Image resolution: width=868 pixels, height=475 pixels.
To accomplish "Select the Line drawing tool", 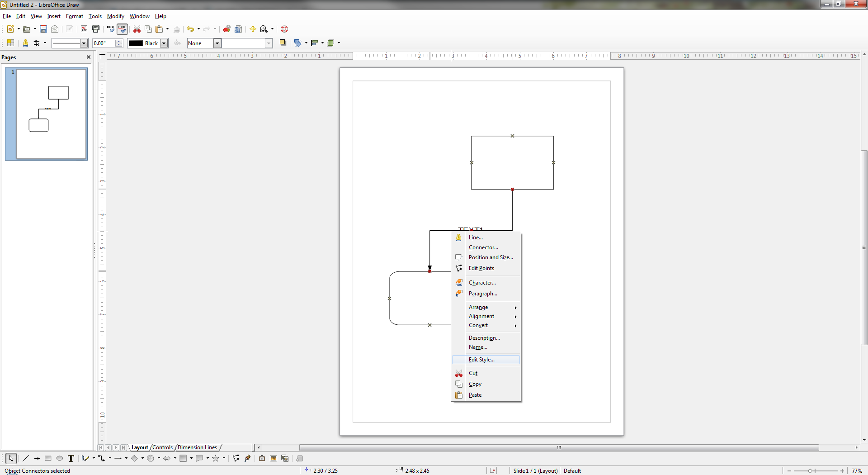I will (x=26, y=458).
